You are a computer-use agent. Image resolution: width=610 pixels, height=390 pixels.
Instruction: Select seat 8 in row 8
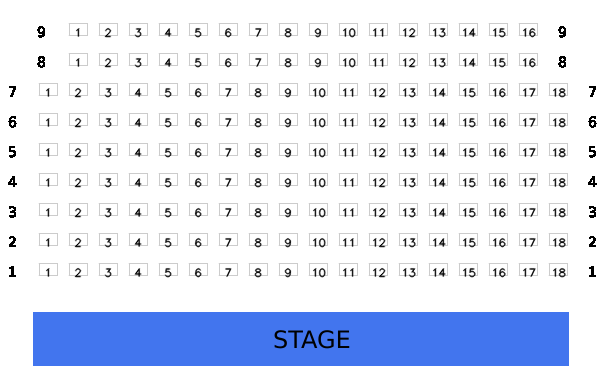pos(288,60)
